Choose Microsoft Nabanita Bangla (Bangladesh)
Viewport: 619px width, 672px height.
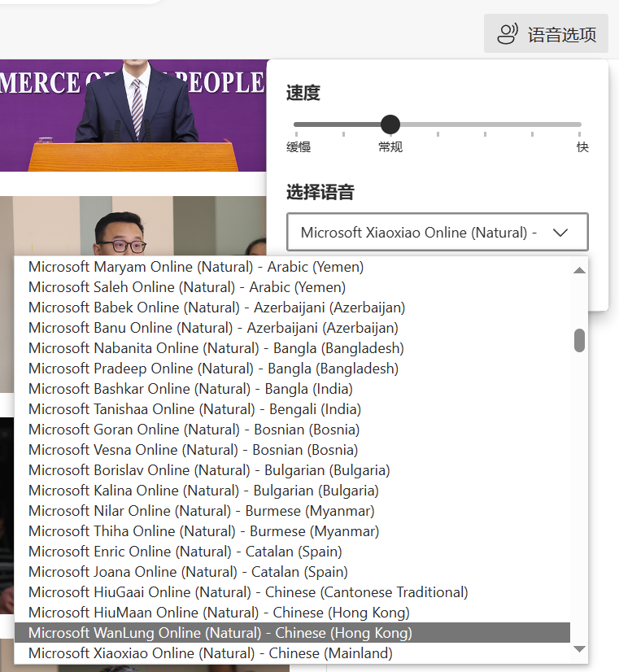click(292, 348)
